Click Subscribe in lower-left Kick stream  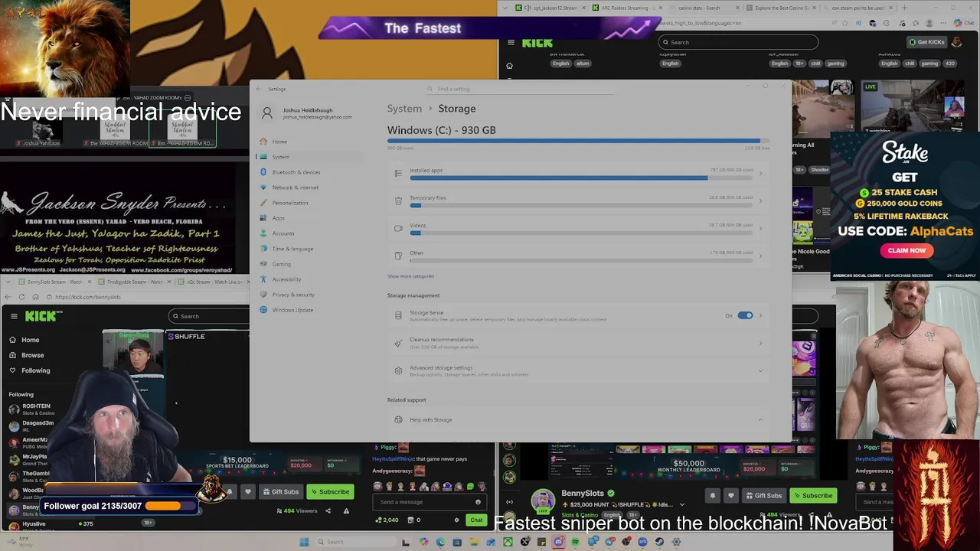(329, 492)
